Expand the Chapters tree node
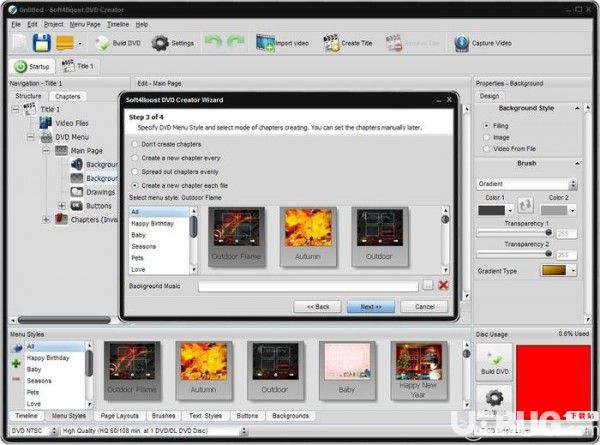The width and height of the screenshot is (600, 445). tap(46, 220)
